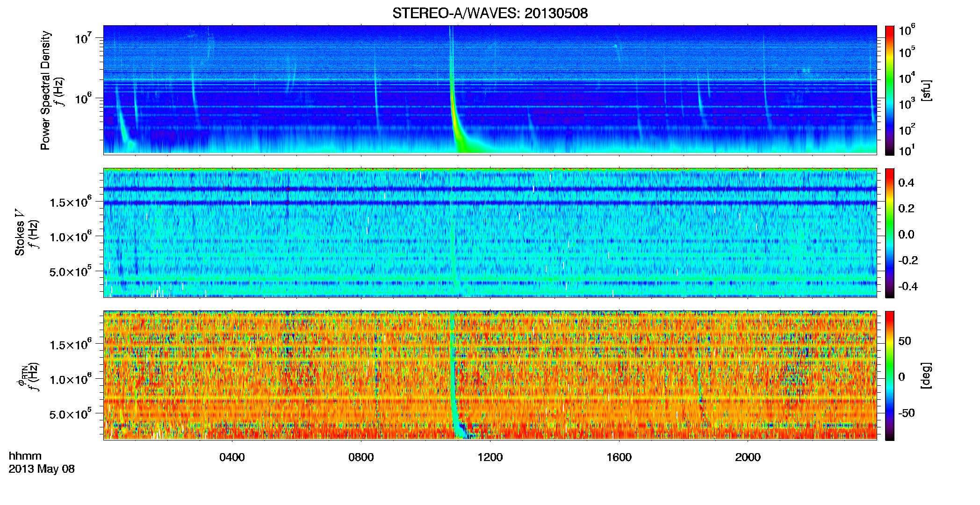The height and width of the screenshot is (505, 980).
Task: Click the 1200 time tick label
Action: (490, 457)
